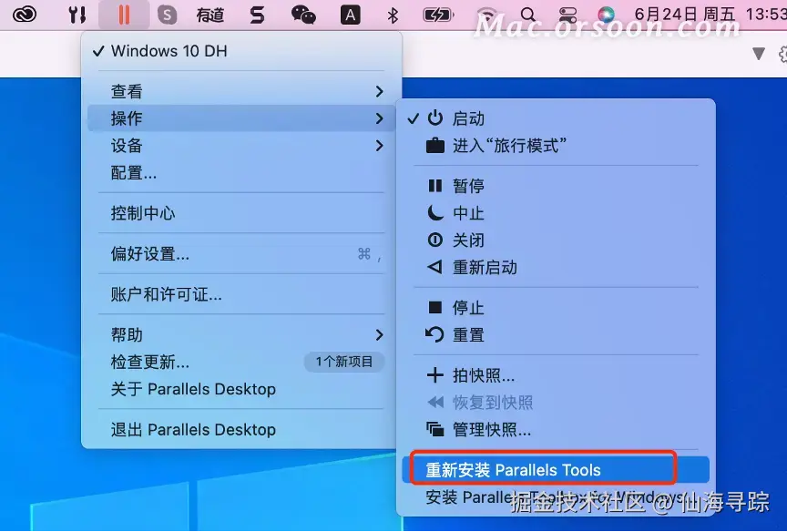Click the stop square icon beside 停止
Image resolution: width=787 pixels, height=532 pixels.
[x=435, y=307]
